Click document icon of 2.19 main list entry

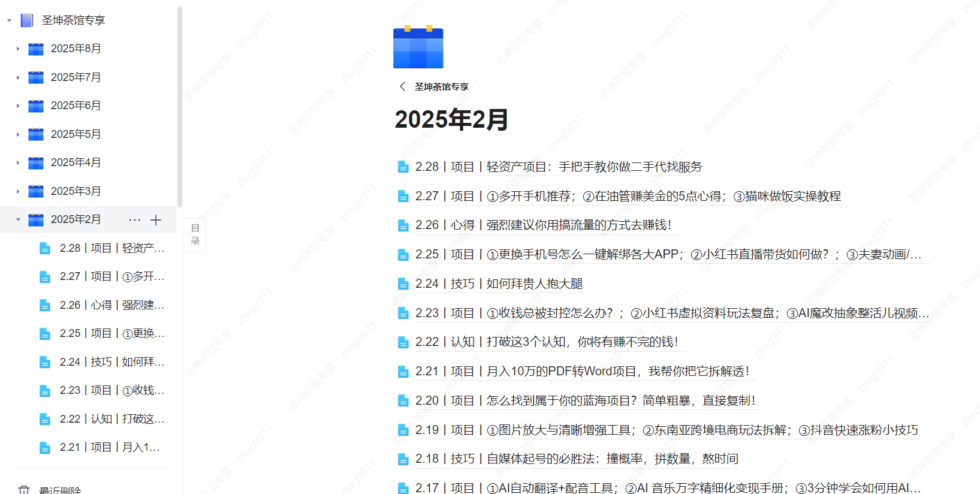pos(403,430)
